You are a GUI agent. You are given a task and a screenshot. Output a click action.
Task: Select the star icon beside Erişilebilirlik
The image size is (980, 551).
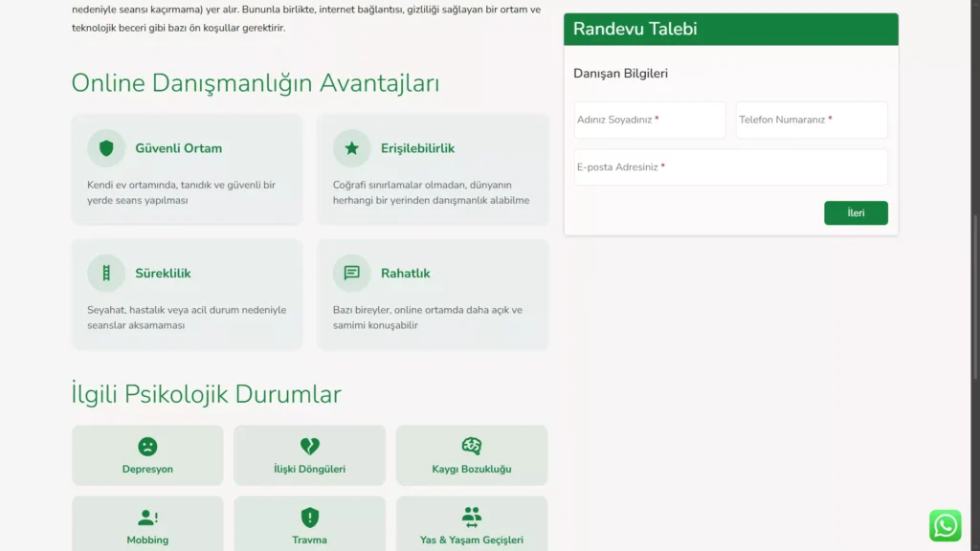(x=351, y=147)
